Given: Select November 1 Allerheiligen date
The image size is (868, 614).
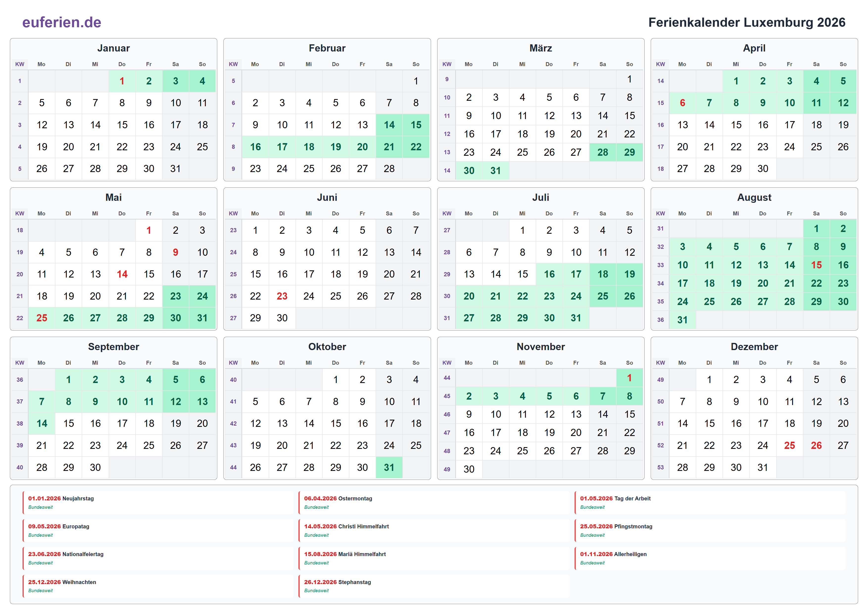Looking at the screenshot, I should pos(629,378).
